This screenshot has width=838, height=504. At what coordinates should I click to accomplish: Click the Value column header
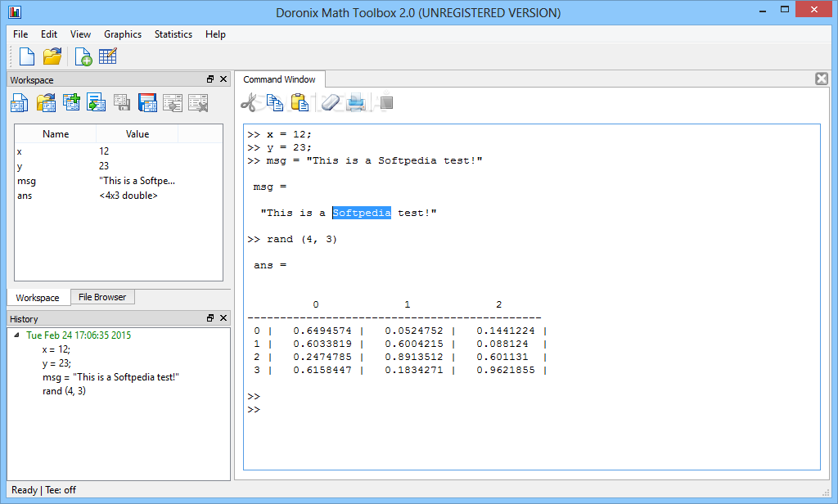click(137, 134)
